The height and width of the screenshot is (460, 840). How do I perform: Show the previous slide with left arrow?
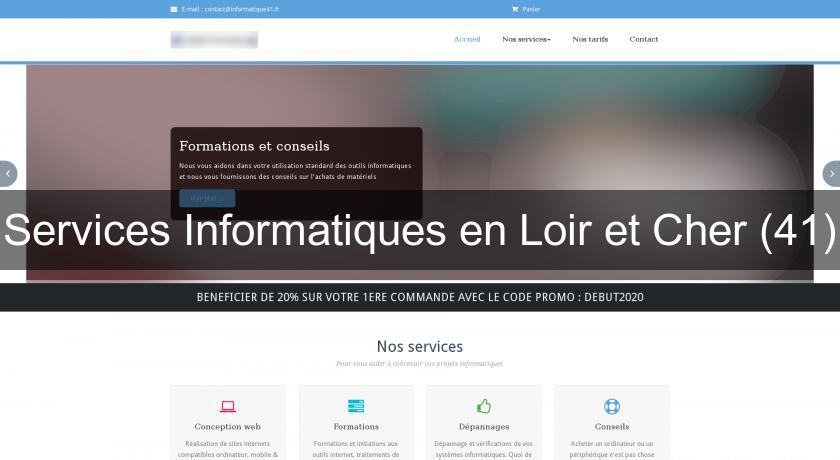pos(8,174)
